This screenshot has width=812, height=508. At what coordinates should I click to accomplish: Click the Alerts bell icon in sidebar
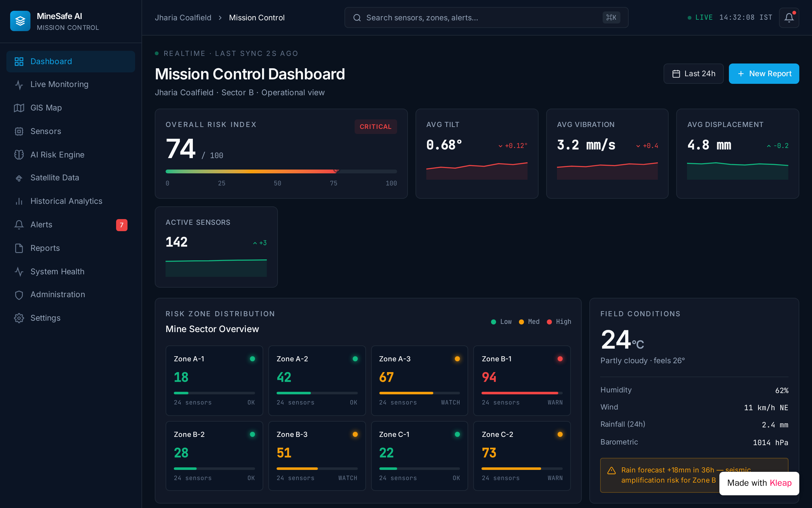pos(19,225)
